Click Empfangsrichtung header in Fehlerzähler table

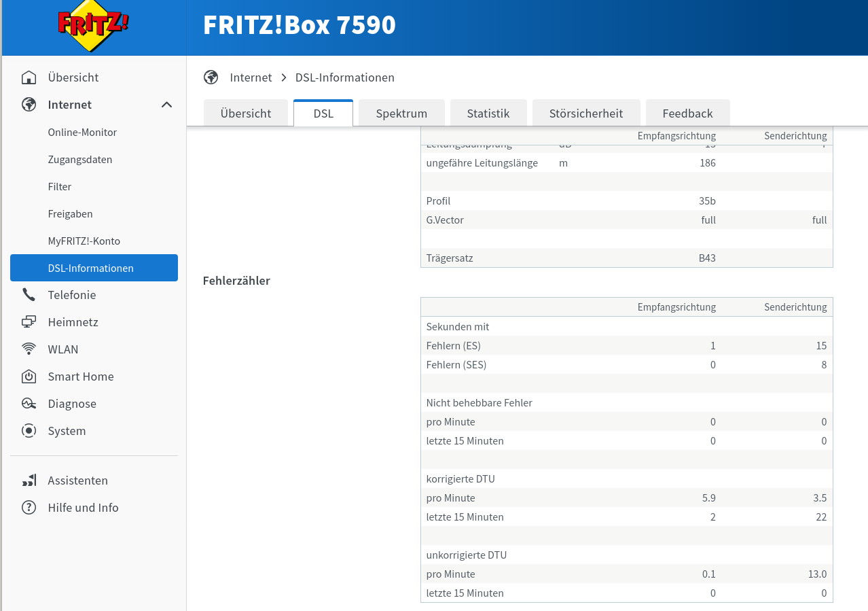coord(676,307)
